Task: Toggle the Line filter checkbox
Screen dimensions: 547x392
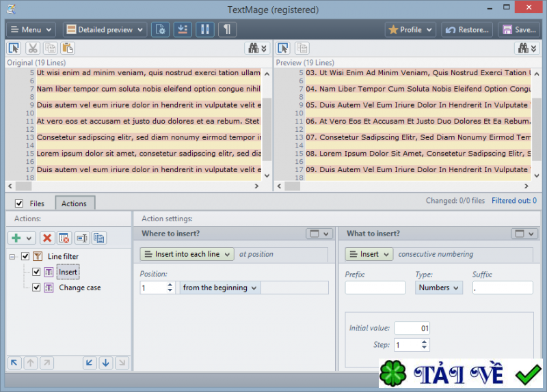Action: tap(25, 256)
